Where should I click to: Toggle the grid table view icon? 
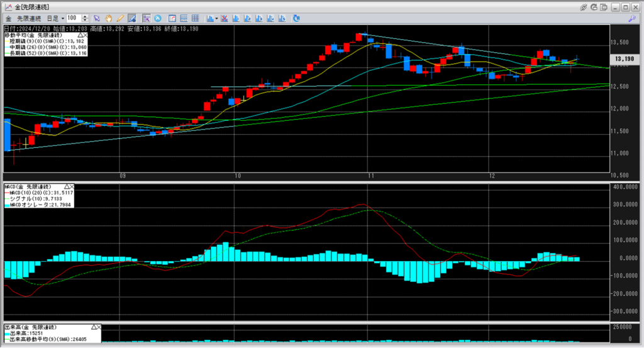pos(195,18)
